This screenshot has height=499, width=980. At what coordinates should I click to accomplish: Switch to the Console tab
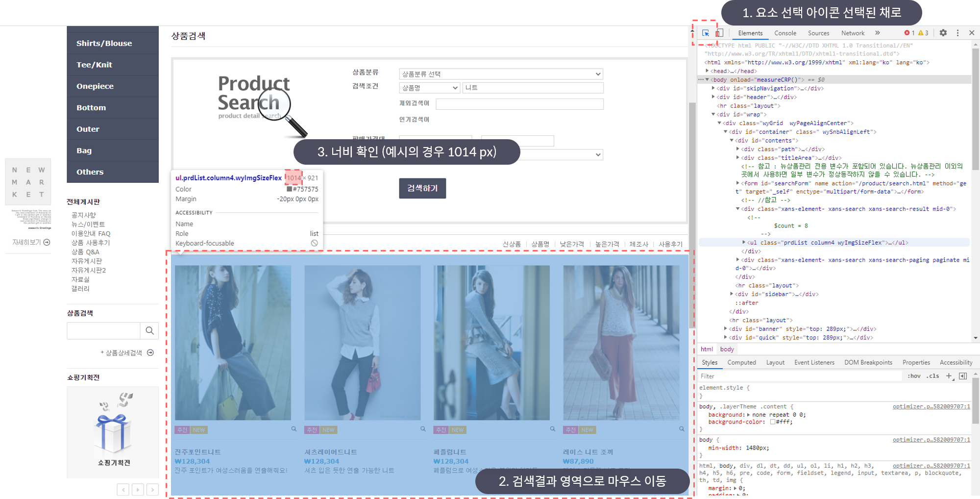[785, 33]
